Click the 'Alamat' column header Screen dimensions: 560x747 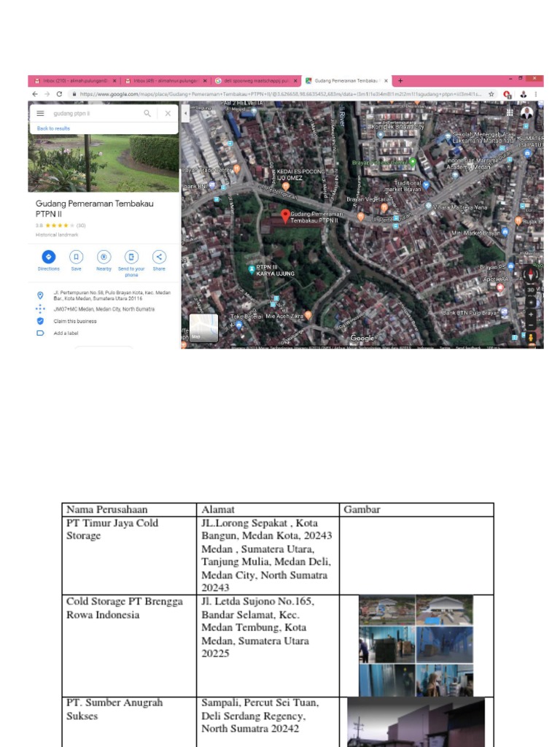pos(268,509)
